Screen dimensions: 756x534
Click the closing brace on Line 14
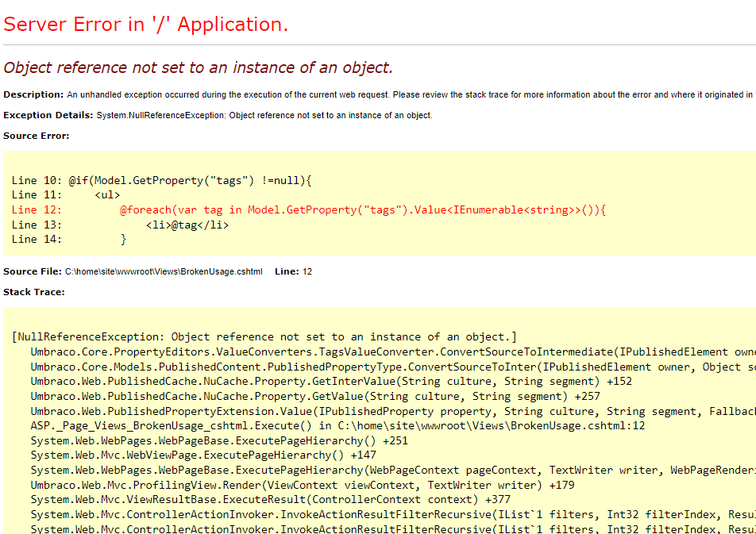[124, 239]
